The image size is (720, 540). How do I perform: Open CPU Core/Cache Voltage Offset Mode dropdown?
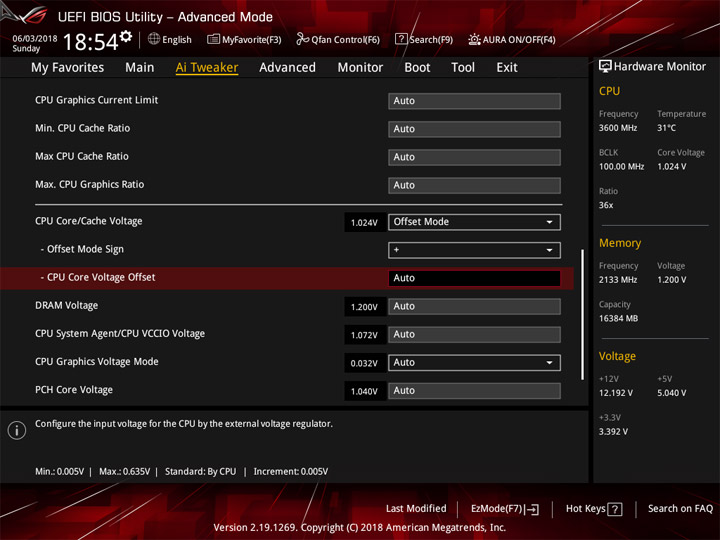click(x=474, y=222)
